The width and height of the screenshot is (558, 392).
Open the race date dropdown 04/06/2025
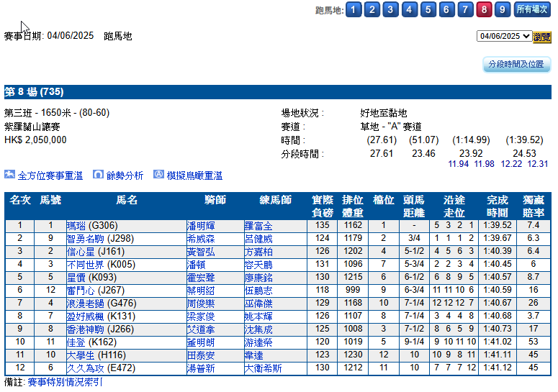[x=504, y=36]
